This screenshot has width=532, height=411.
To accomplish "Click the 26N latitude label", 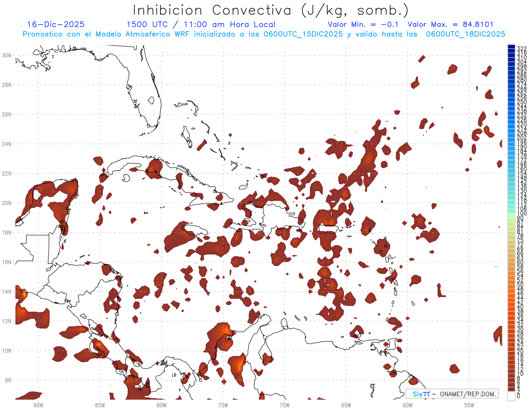I will point(8,114).
